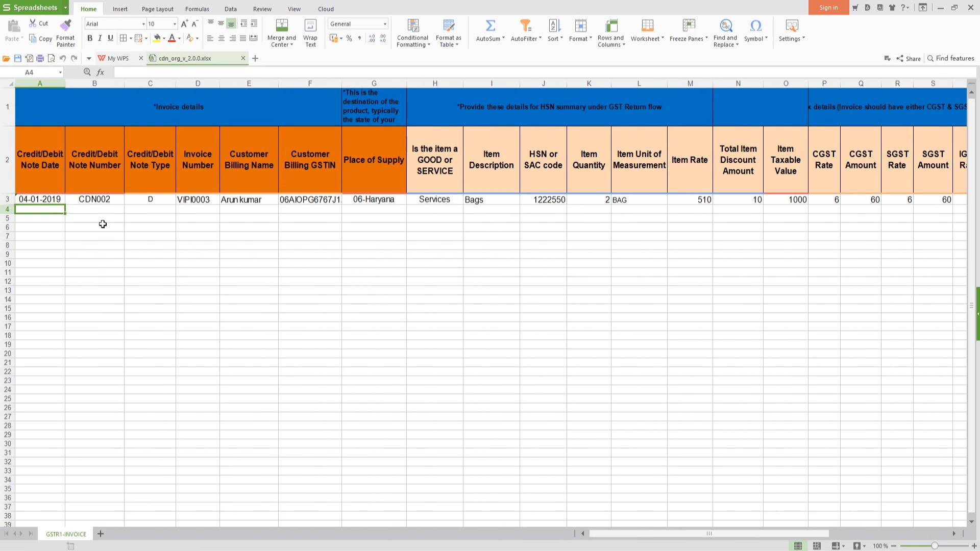Toggle Bold formatting on selected cell
The image size is (980, 551).
coord(89,38)
